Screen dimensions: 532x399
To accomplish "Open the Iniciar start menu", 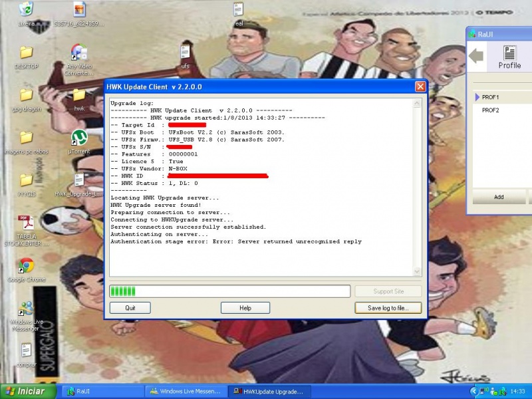I will point(28,391).
